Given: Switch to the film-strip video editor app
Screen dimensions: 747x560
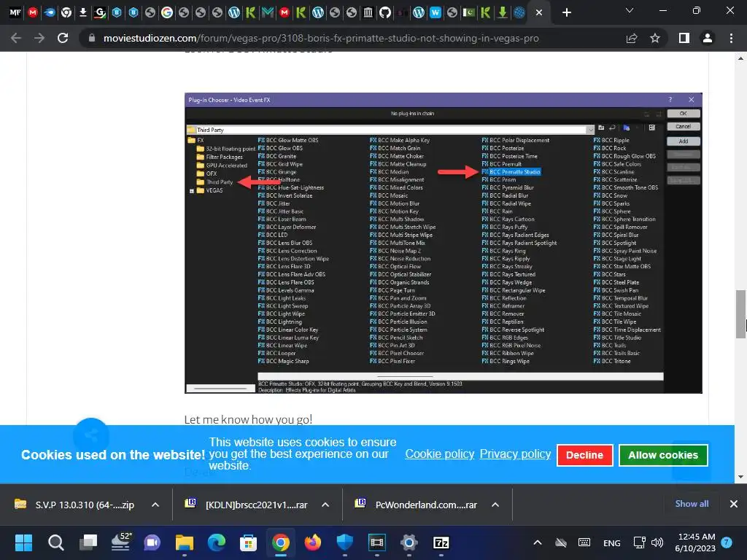Looking at the screenshot, I should pos(377,542).
